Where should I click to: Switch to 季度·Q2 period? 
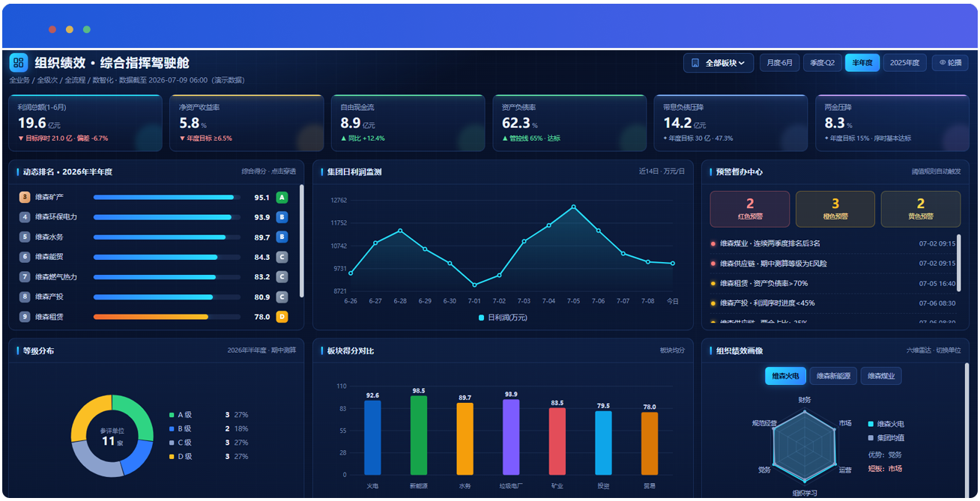pyautogui.click(x=823, y=63)
